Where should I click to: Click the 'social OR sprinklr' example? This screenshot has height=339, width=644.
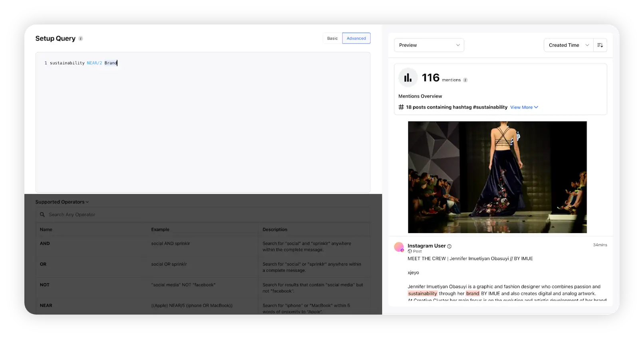[x=169, y=264]
